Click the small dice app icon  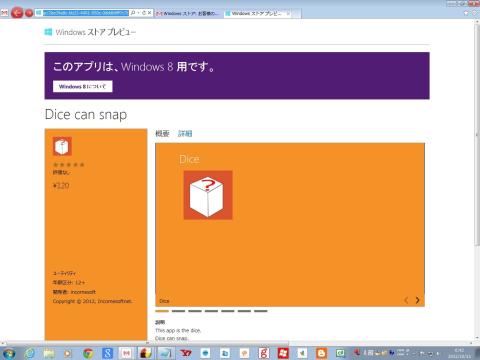(x=62, y=146)
